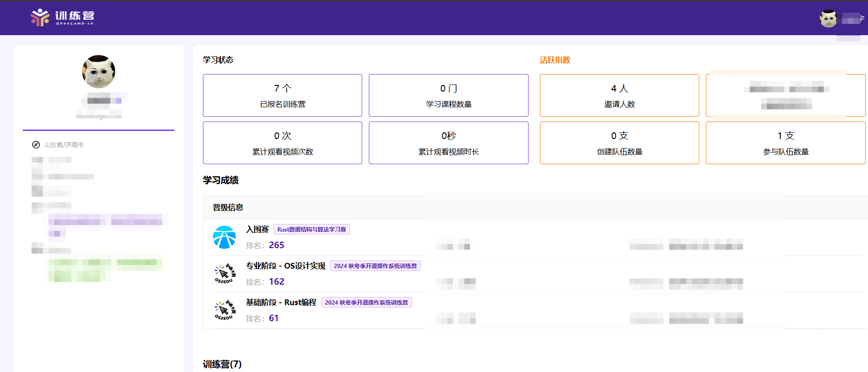Click OS2EDU icon beside 基础阶段 - Rust编程

point(224,310)
